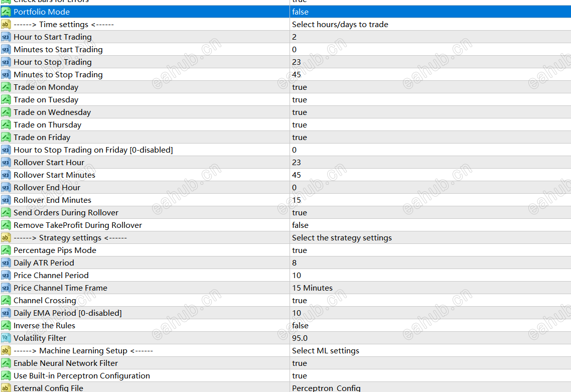This screenshot has height=392, width=571.
Task: Click the Percentage Pips Mode icon
Action: 6,250
